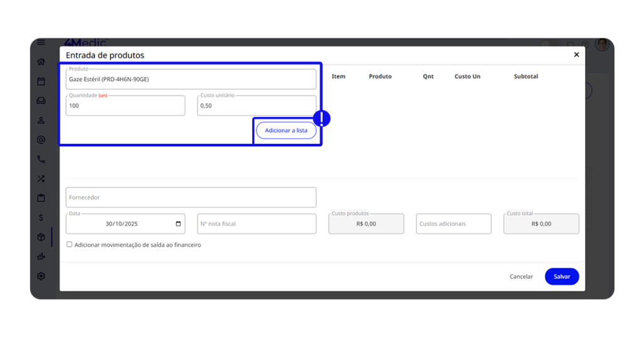Open the date picker calendar icon
This screenshot has height=338, width=644.
coord(179,224)
